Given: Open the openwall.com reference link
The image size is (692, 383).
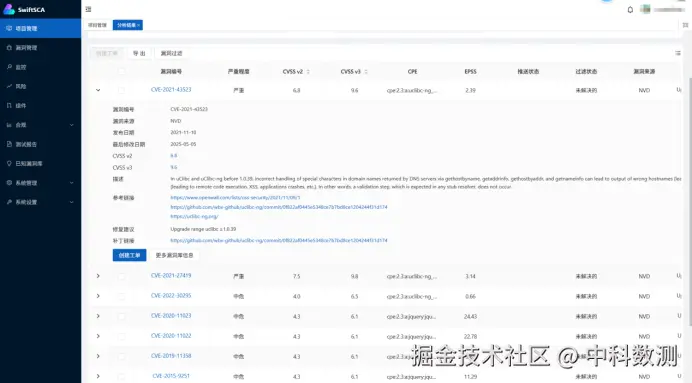Looking at the screenshot, I should (x=235, y=198).
